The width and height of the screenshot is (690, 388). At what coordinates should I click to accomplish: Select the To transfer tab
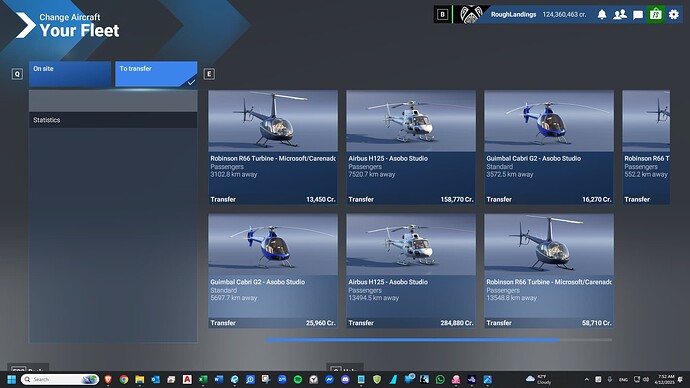click(x=156, y=74)
